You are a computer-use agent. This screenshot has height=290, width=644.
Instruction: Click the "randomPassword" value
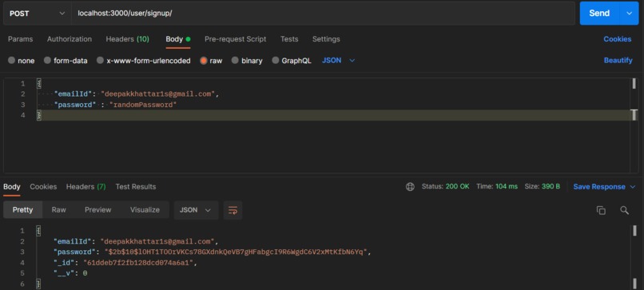coord(143,105)
